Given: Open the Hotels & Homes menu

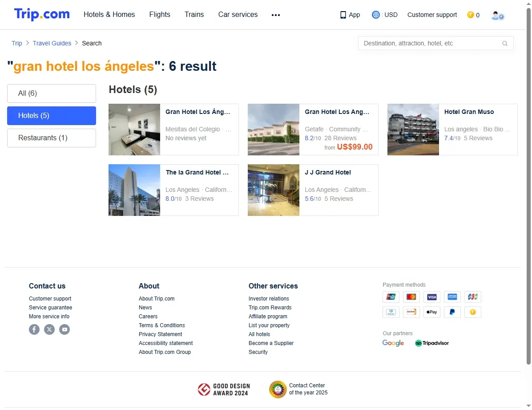Looking at the screenshot, I should (109, 15).
